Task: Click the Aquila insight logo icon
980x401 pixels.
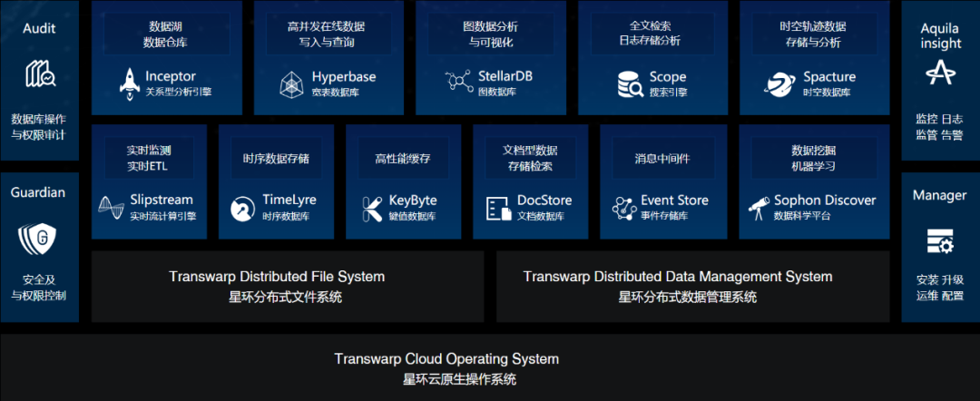Action: point(941,73)
